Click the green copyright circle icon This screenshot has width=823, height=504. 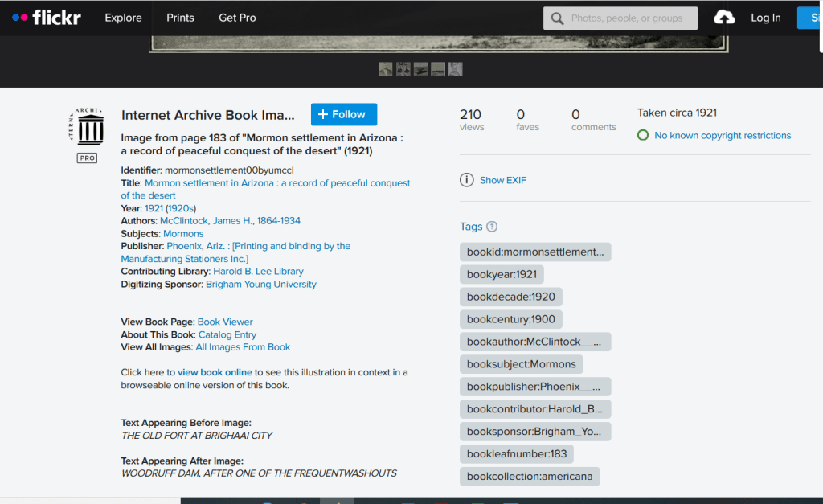click(x=643, y=135)
